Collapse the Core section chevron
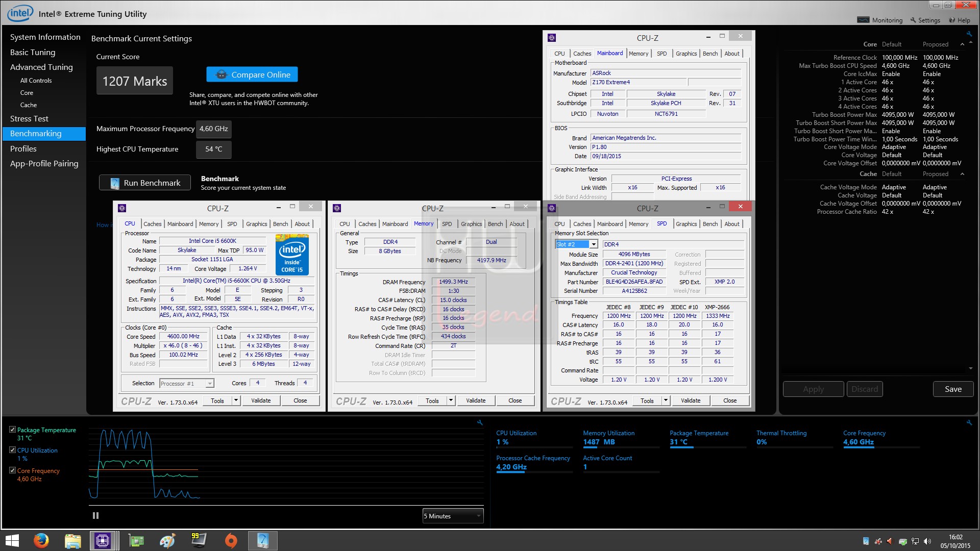Image resolution: width=980 pixels, height=551 pixels. [x=963, y=44]
